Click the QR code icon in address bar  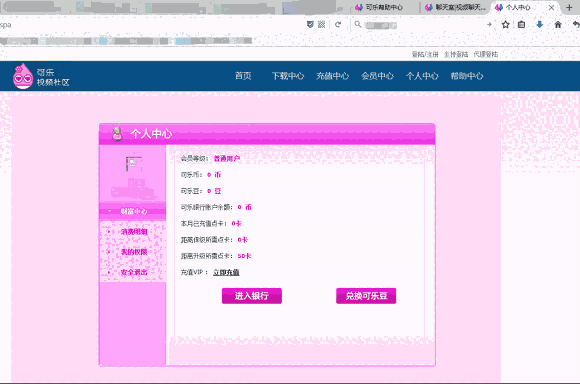(x=321, y=24)
